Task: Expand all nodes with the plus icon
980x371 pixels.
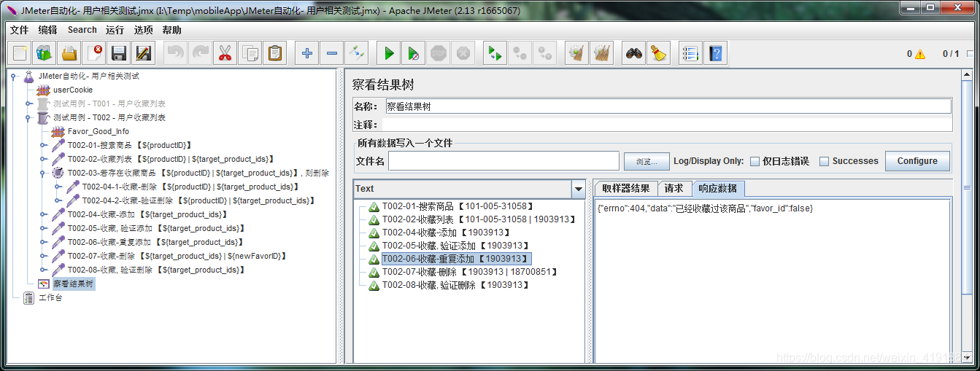Action: [x=307, y=53]
